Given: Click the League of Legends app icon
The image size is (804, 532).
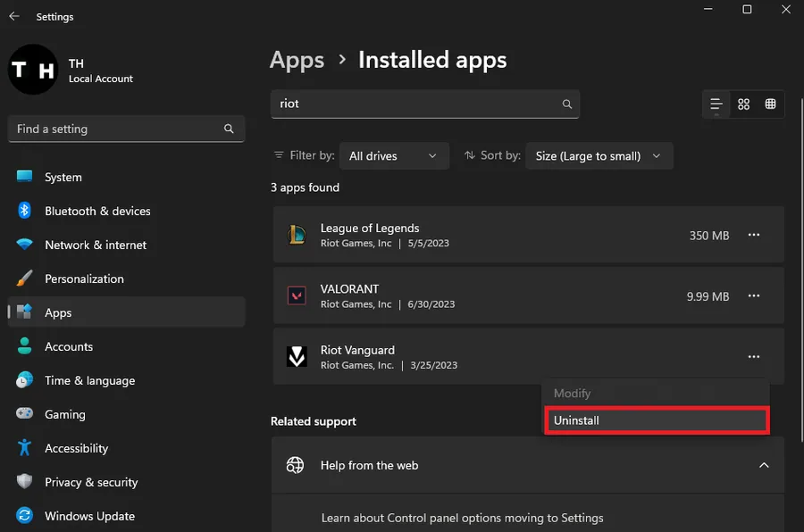Looking at the screenshot, I should click(x=297, y=235).
